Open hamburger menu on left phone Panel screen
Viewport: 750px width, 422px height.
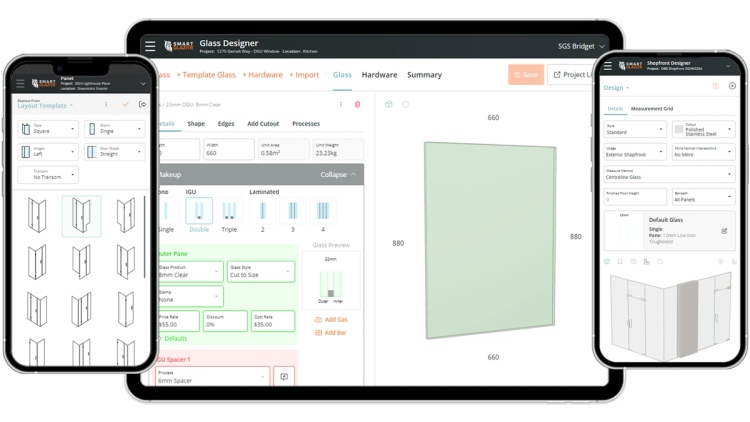click(x=20, y=83)
